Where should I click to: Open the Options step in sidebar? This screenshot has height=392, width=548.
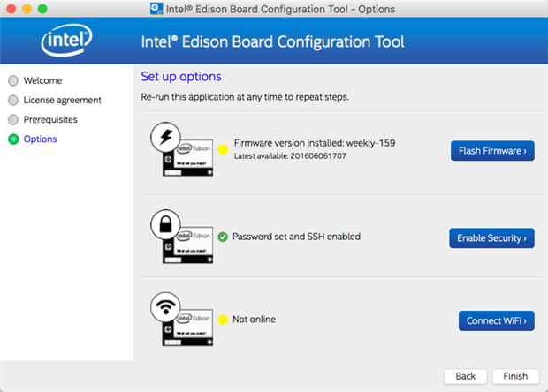(40, 139)
